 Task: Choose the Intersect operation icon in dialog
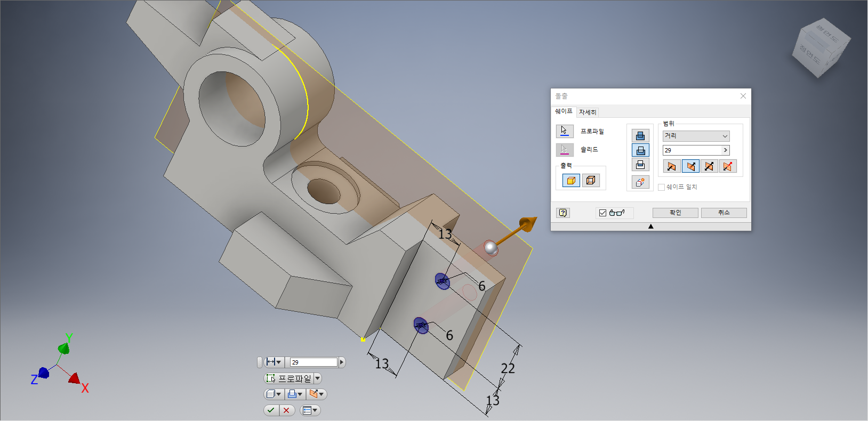[640, 165]
